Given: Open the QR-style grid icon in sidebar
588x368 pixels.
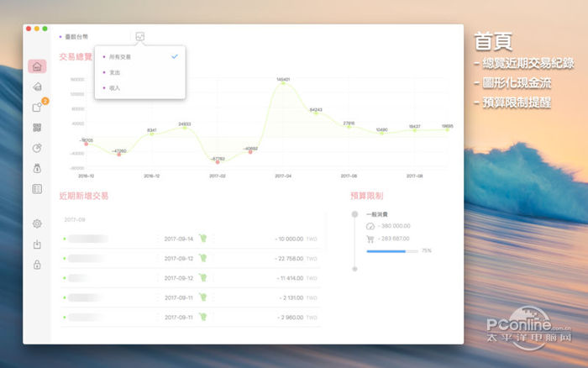Looking at the screenshot, I should click(x=37, y=128).
